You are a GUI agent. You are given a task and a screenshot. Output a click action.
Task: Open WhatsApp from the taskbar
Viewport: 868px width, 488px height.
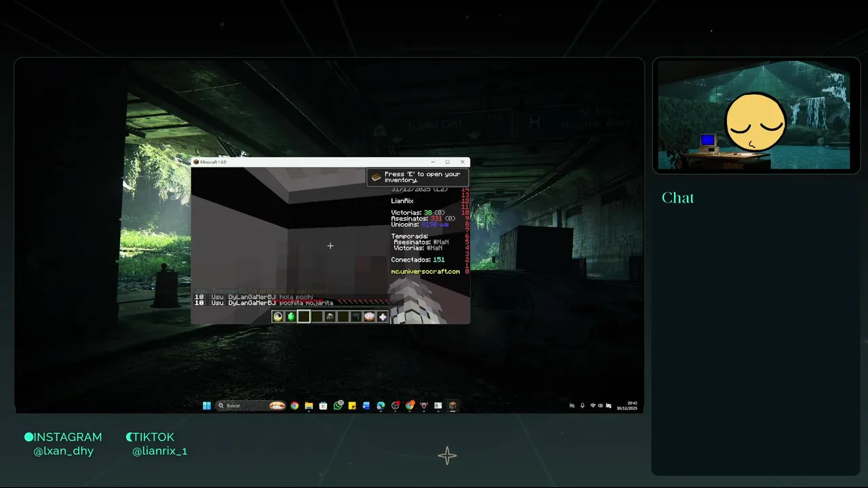click(338, 405)
